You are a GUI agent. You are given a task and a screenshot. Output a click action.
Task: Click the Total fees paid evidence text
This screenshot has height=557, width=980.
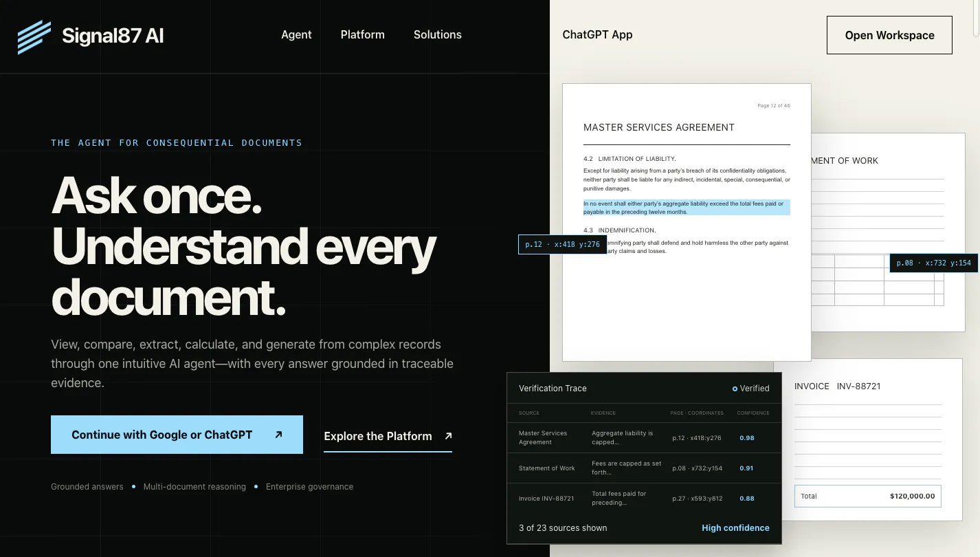[x=619, y=499]
